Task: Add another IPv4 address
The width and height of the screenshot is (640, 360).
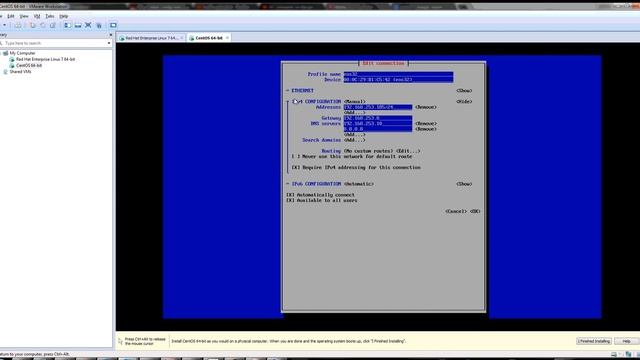Action: tap(355, 113)
